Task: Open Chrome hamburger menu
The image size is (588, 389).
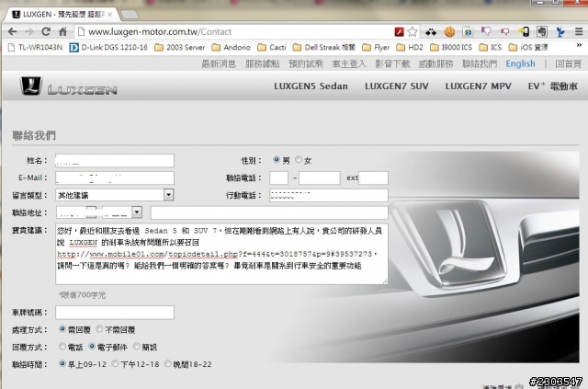Action: coord(579,32)
